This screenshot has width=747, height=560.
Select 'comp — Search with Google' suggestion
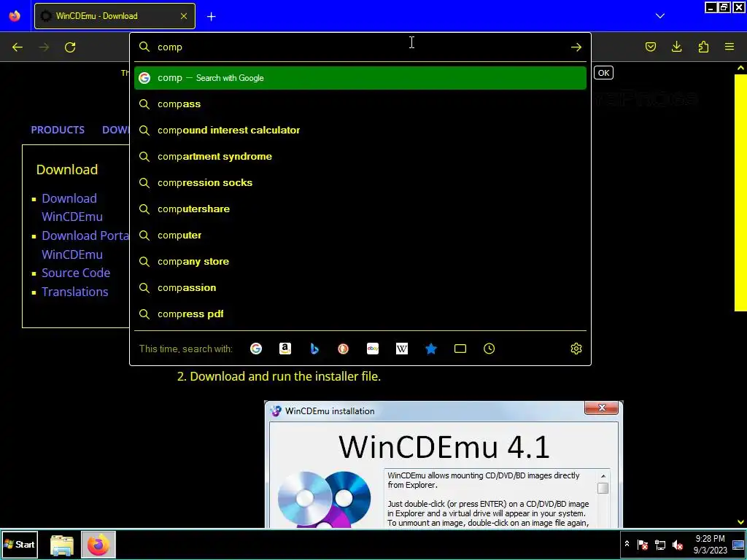click(x=360, y=77)
